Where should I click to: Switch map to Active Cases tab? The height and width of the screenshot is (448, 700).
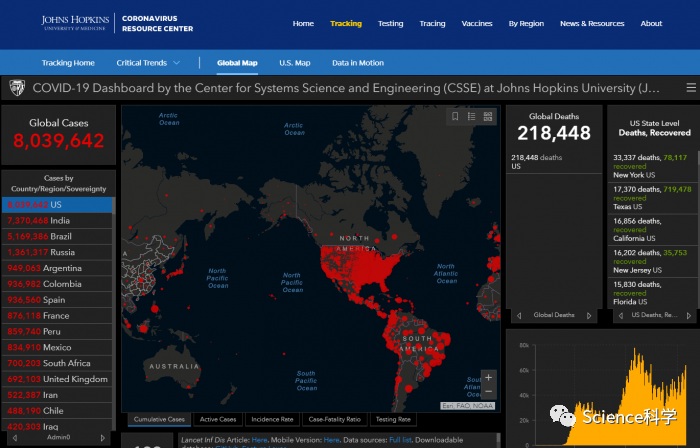pyautogui.click(x=218, y=419)
